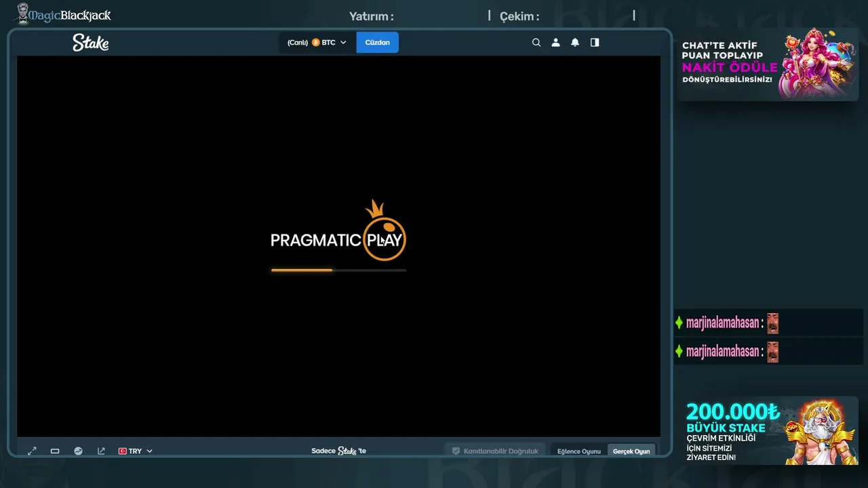Open the search icon in Stake header
This screenshot has height=488, width=868.
(536, 43)
